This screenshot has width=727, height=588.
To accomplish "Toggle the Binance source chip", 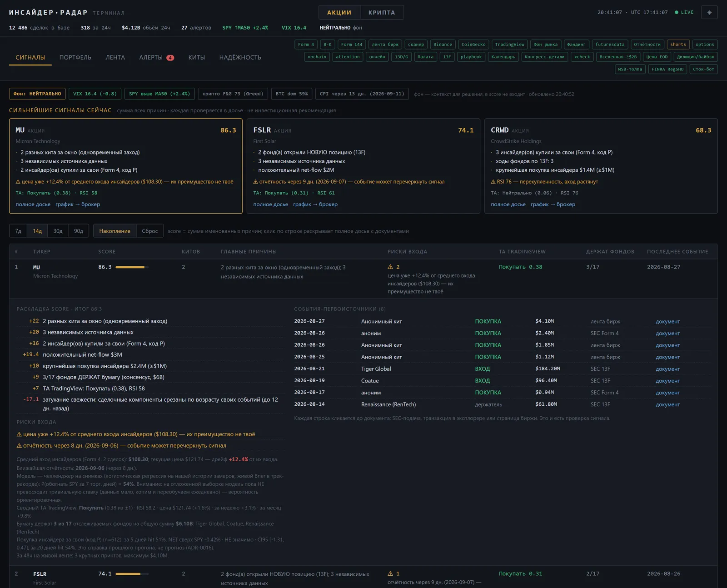I will point(443,45).
